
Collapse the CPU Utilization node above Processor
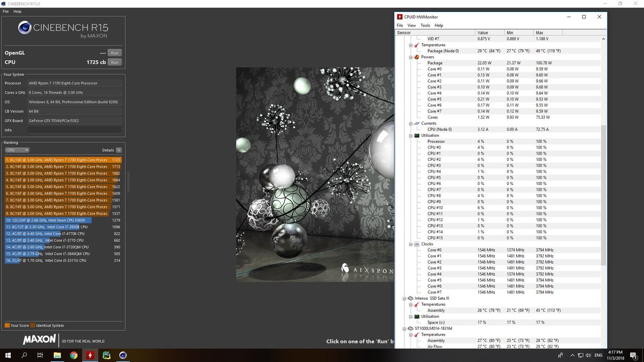[x=411, y=135]
